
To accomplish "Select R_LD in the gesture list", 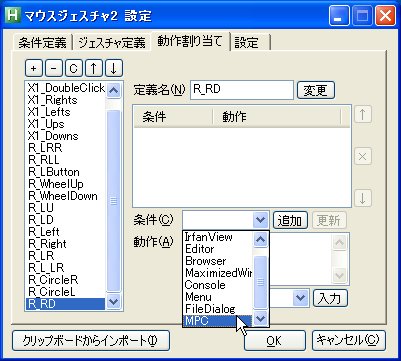I will point(66,220).
